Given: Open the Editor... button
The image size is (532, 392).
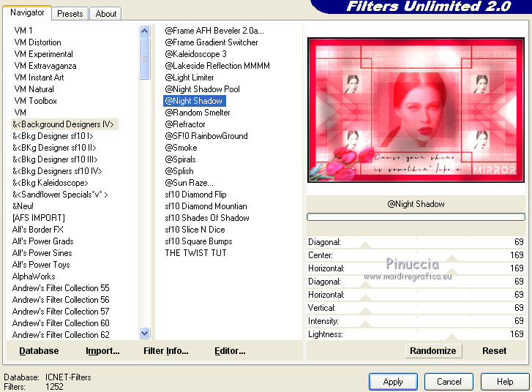Looking at the screenshot, I should pyautogui.click(x=230, y=350).
